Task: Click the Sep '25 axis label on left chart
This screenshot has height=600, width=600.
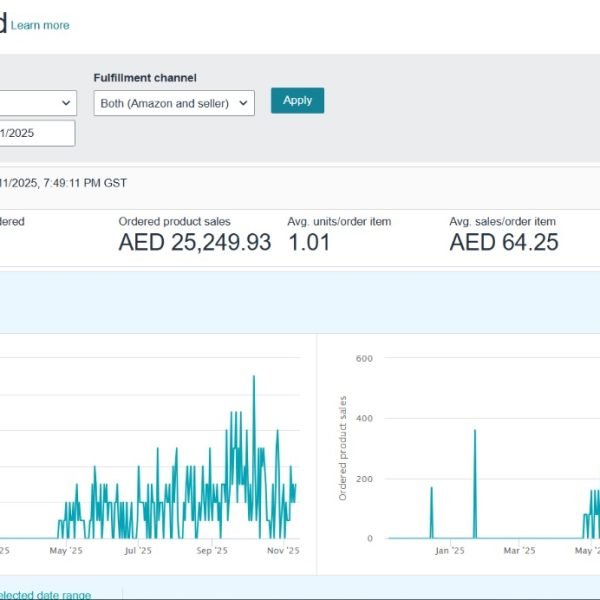Action: pyautogui.click(x=212, y=551)
